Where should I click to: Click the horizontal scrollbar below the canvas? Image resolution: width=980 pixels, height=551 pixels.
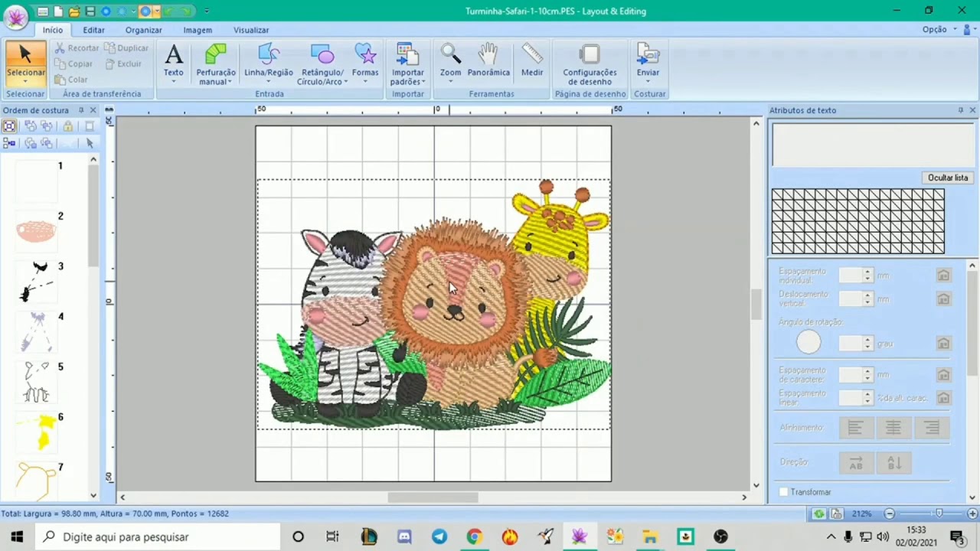(x=433, y=497)
